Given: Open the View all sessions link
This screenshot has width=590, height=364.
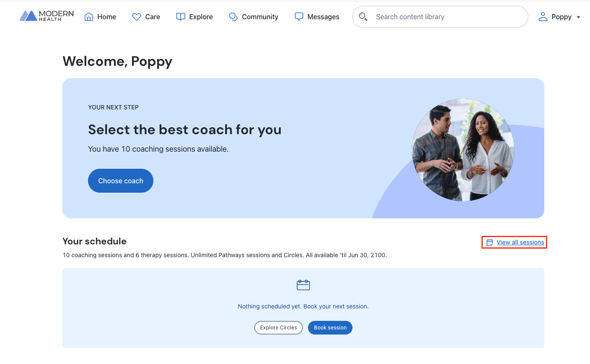Looking at the screenshot, I should [x=520, y=242].
